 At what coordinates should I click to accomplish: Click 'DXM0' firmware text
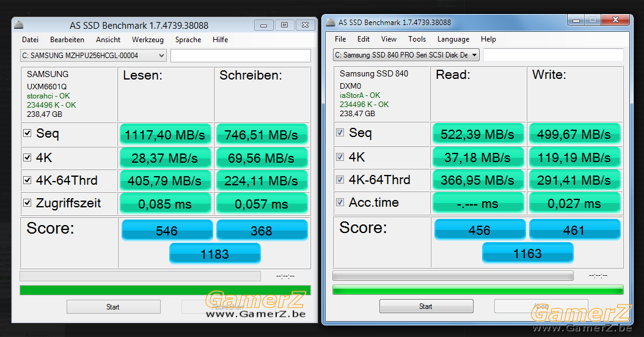pos(350,86)
